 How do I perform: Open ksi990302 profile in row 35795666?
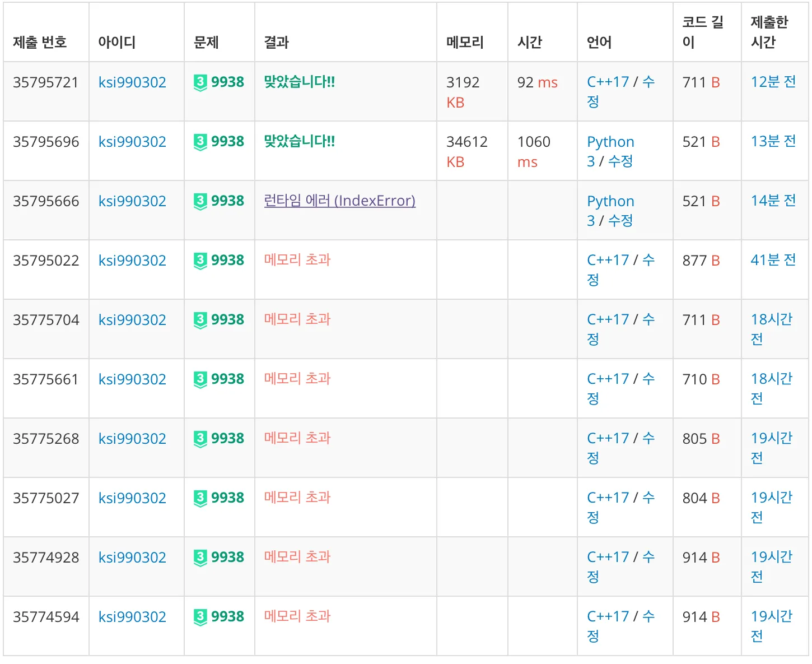pyautogui.click(x=132, y=201)
